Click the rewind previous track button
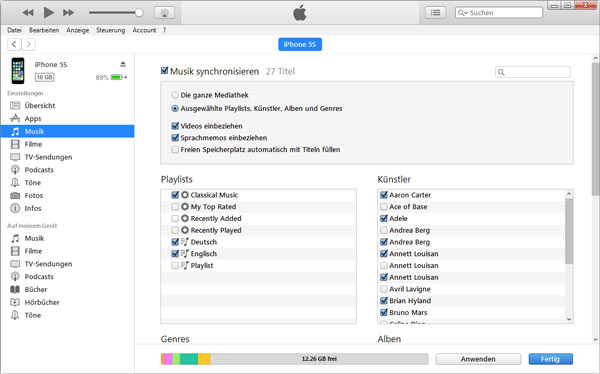Viewport: 600px width, 374px height. pos(28,13)
